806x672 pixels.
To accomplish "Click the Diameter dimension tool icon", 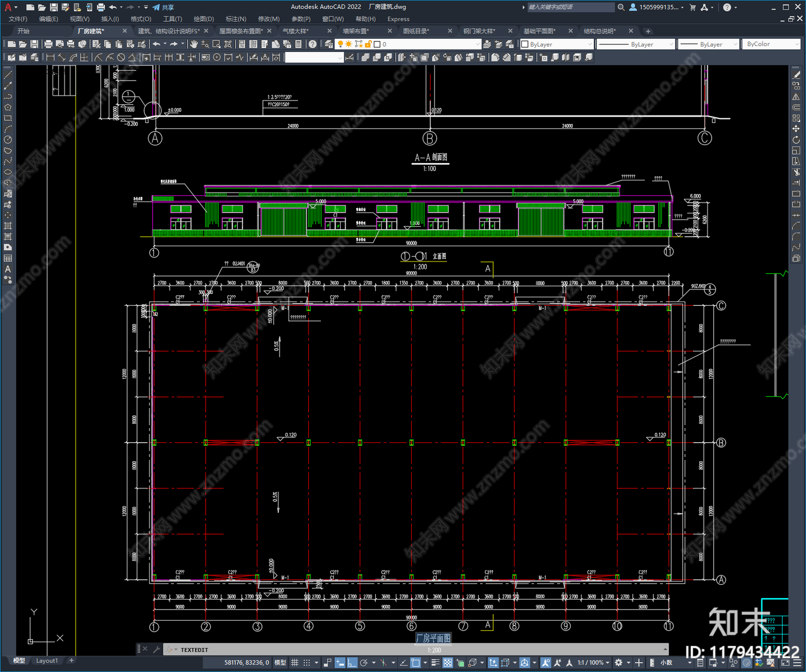I will click(121, 57).
